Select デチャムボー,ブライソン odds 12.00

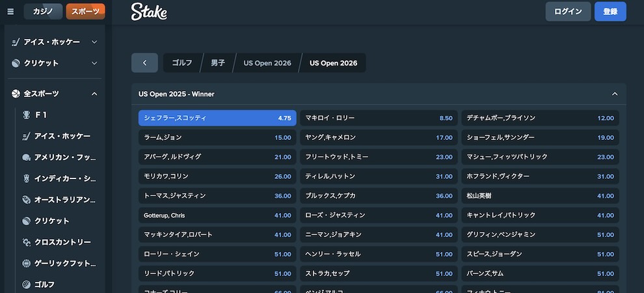click(540, 118)
